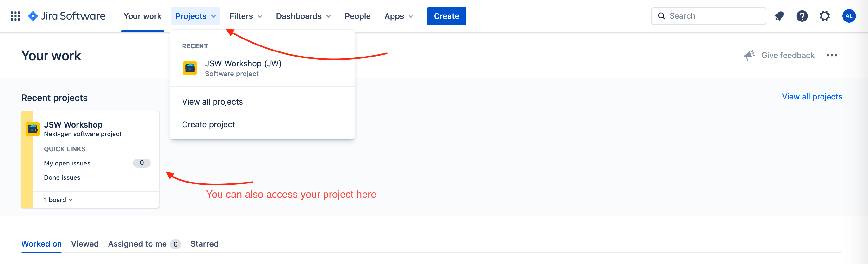Open the three-dot more actions menu
The width and height of the screenshot is (868, 264).
(x=832, y=55)
